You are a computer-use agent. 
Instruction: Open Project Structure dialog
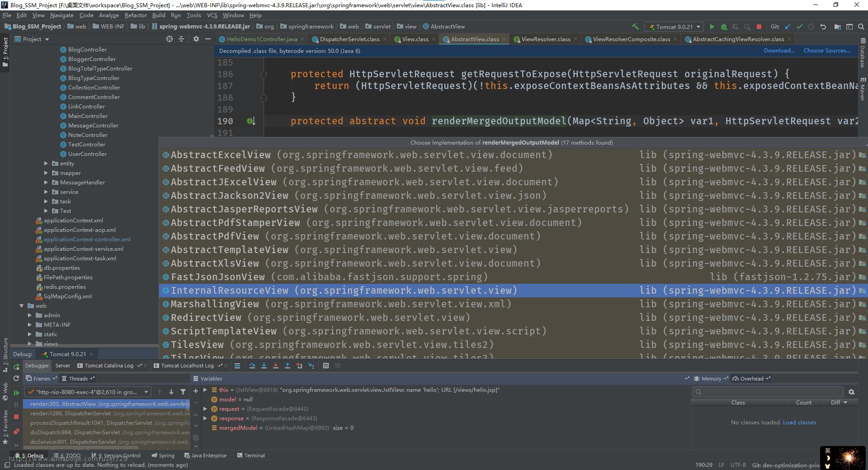coord(838,27)
